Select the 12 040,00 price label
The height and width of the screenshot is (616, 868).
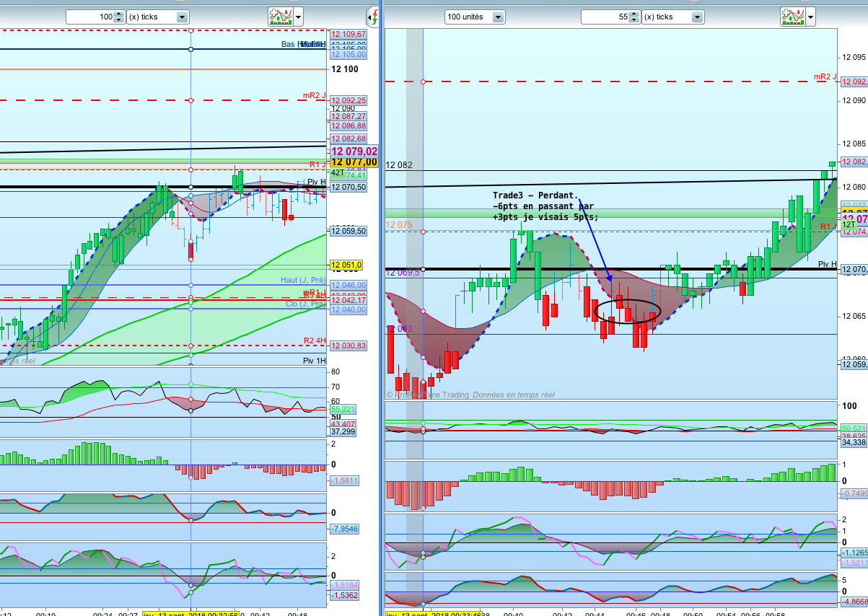(x=348, y=309)
